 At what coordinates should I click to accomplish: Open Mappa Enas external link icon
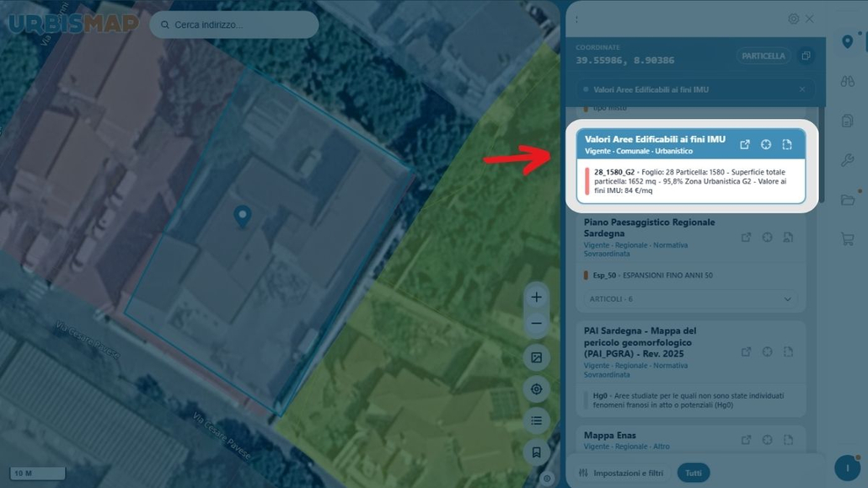(x=746, y=440)
